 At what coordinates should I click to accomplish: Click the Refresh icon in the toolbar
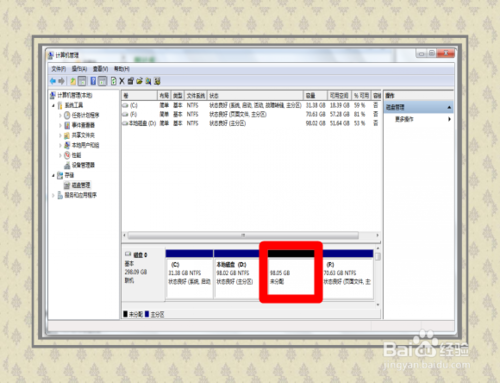113,81
